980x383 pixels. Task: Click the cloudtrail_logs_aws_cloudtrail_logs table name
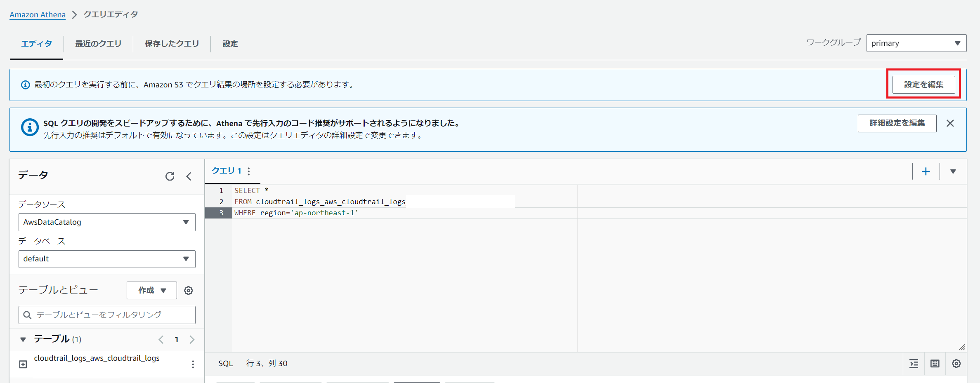[97, 358]
